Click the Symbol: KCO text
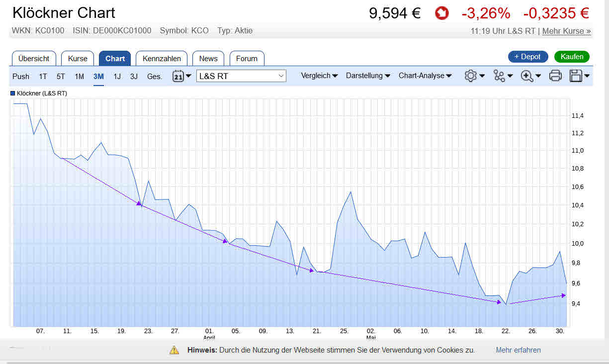 pos(184,31)
